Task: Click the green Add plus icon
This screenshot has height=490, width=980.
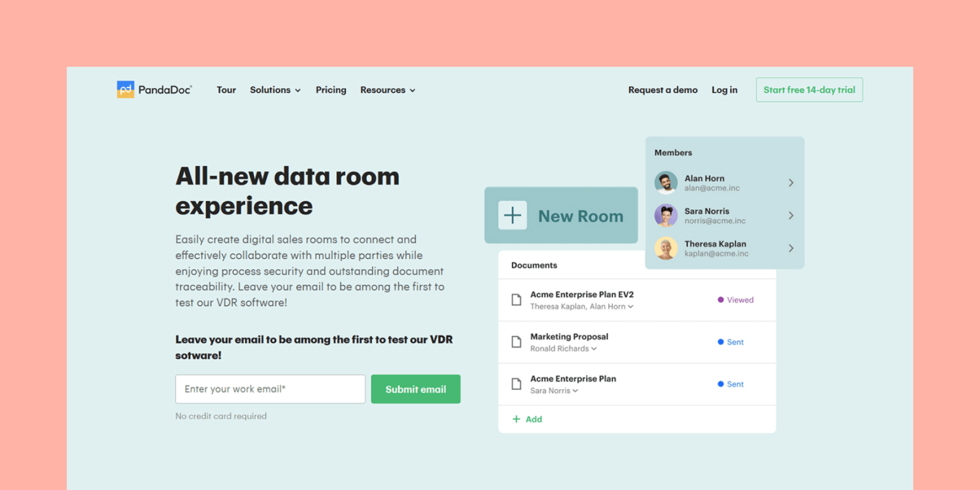Action: [x=516, y=419]
